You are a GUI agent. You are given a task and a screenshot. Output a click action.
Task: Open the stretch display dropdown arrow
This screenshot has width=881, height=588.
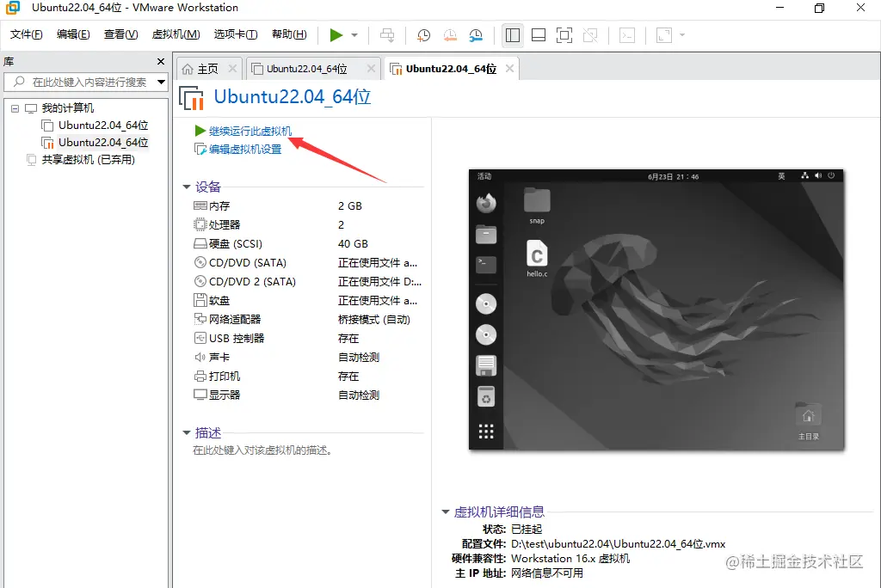click(x=682, y=35)
